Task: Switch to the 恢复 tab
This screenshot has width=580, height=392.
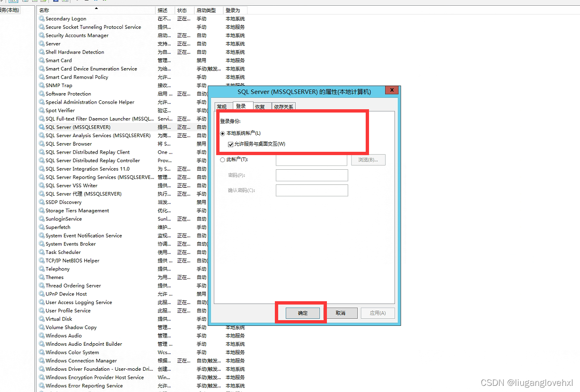Action: (x=261, y=106)
